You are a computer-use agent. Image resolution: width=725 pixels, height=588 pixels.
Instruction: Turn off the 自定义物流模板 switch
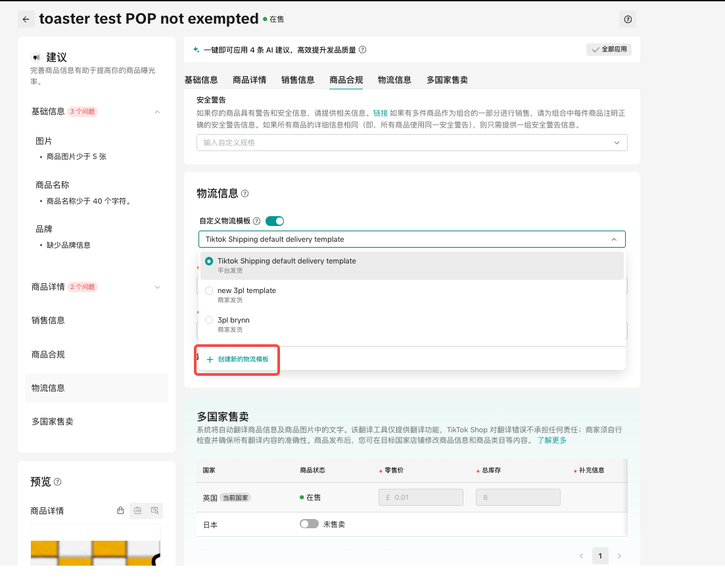pos(275,221)
